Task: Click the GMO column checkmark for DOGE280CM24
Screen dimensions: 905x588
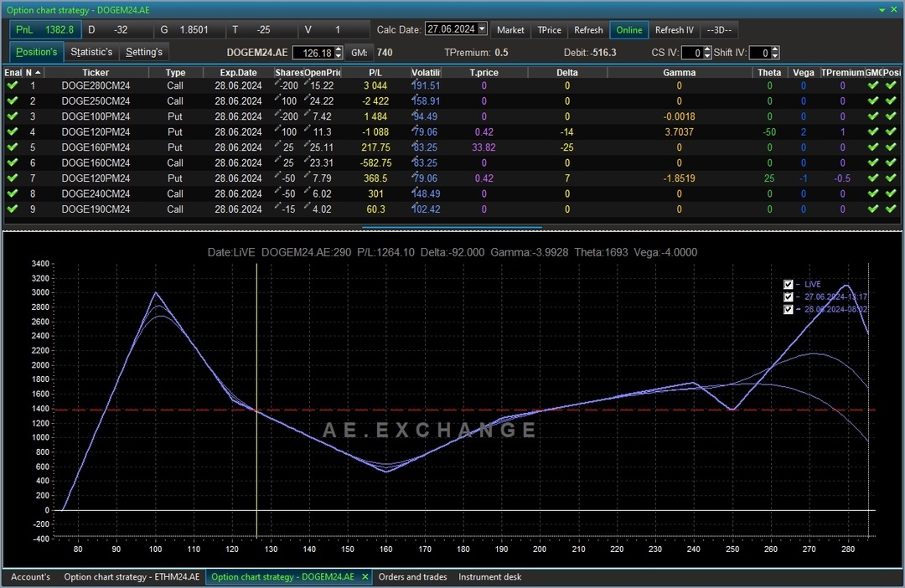Action: coord(873,85)
